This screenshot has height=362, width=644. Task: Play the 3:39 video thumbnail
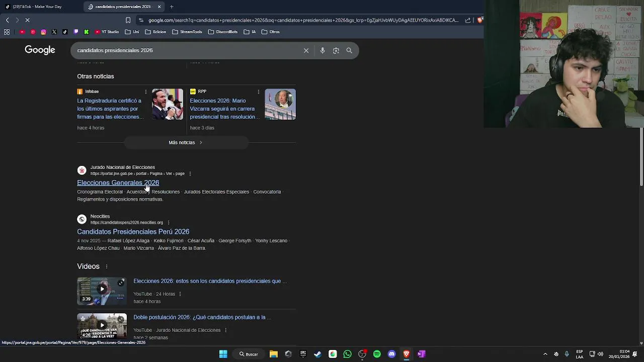(102, 291)
